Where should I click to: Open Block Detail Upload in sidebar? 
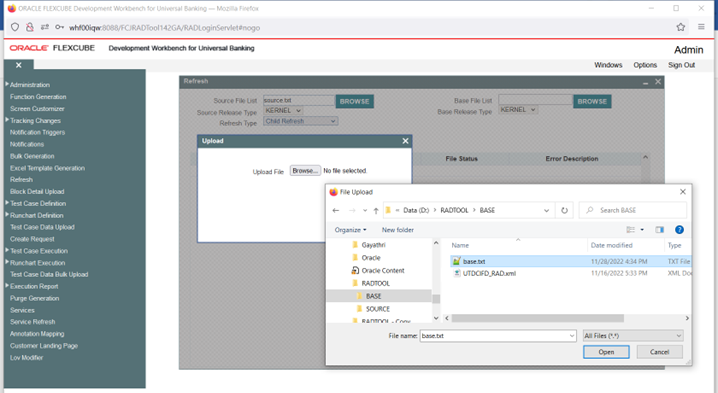pos(37,191)
